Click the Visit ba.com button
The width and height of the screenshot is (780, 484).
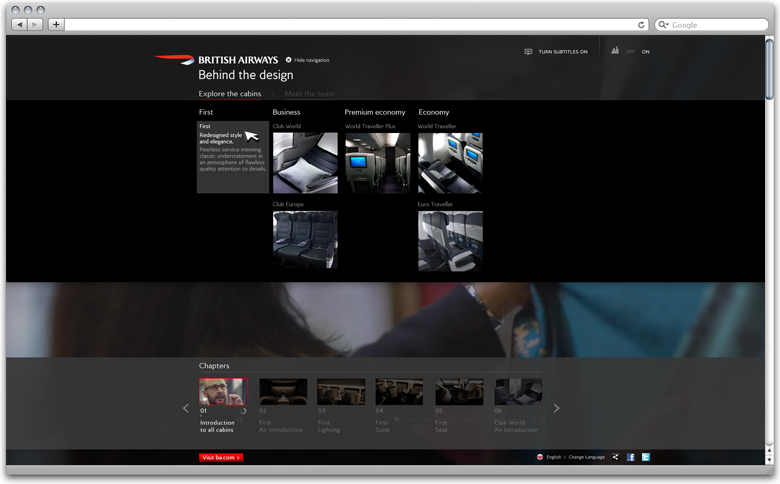point(221,457)
